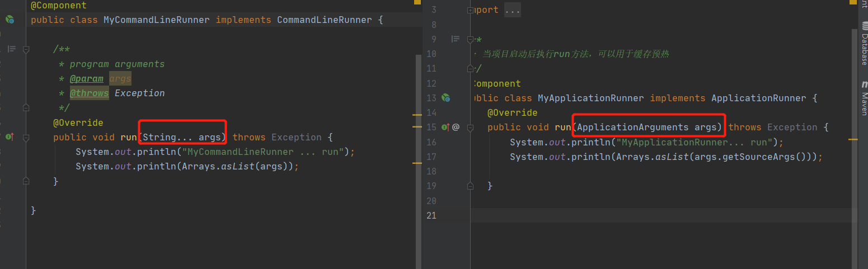The image size is (868, 269).
Task: Click implemented-method gutter icon beside 'run(String... args)'
Action: coord(10,137)
